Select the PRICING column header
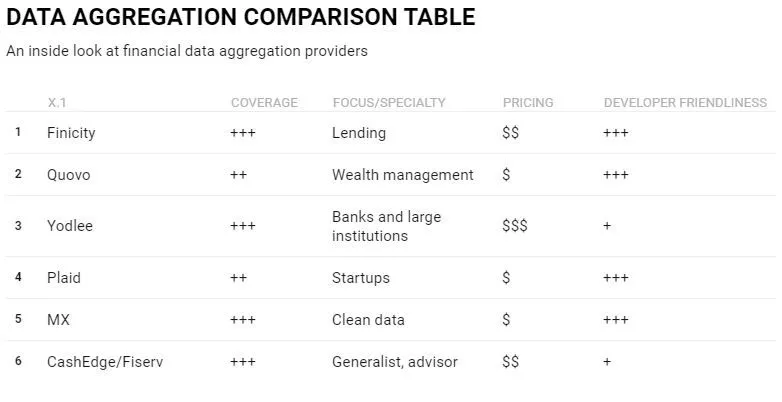This screenshot has height=402, width=782. pyautogui.click(x=528, y=103)
